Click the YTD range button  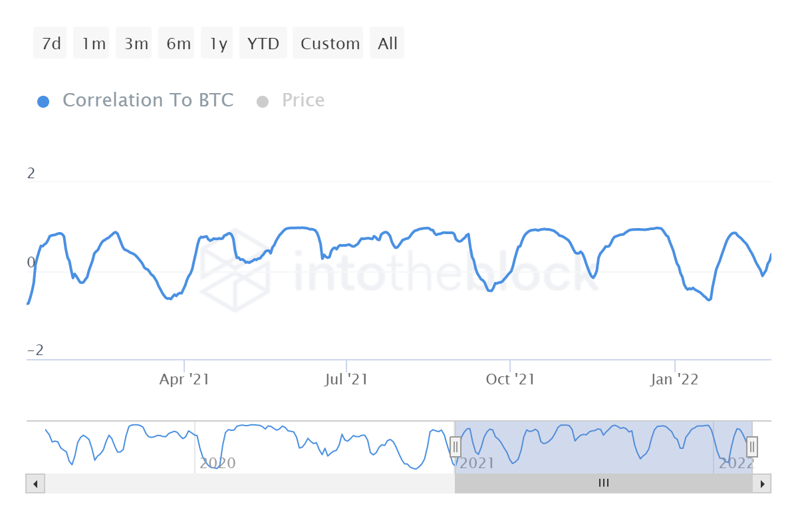[263, 44]
